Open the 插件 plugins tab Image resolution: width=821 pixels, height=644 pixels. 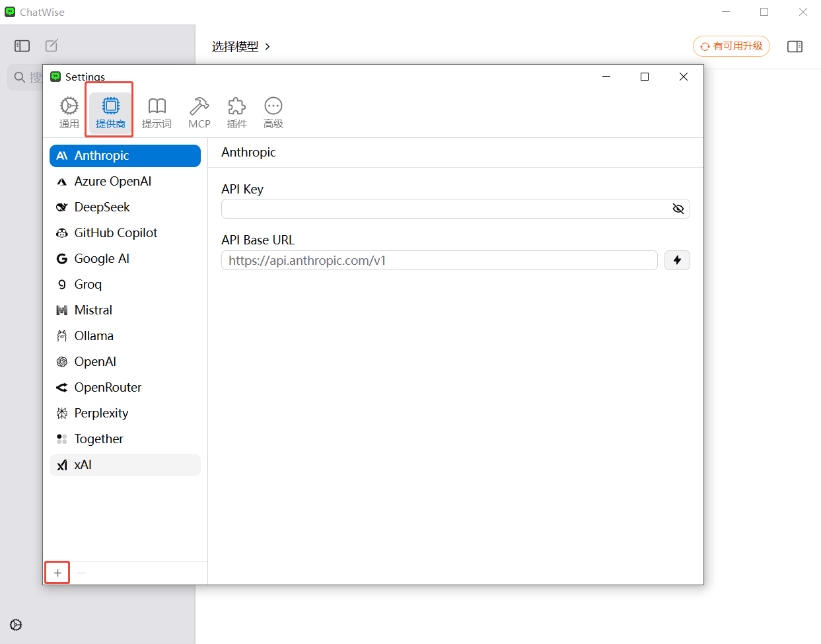tap(236, 112)
